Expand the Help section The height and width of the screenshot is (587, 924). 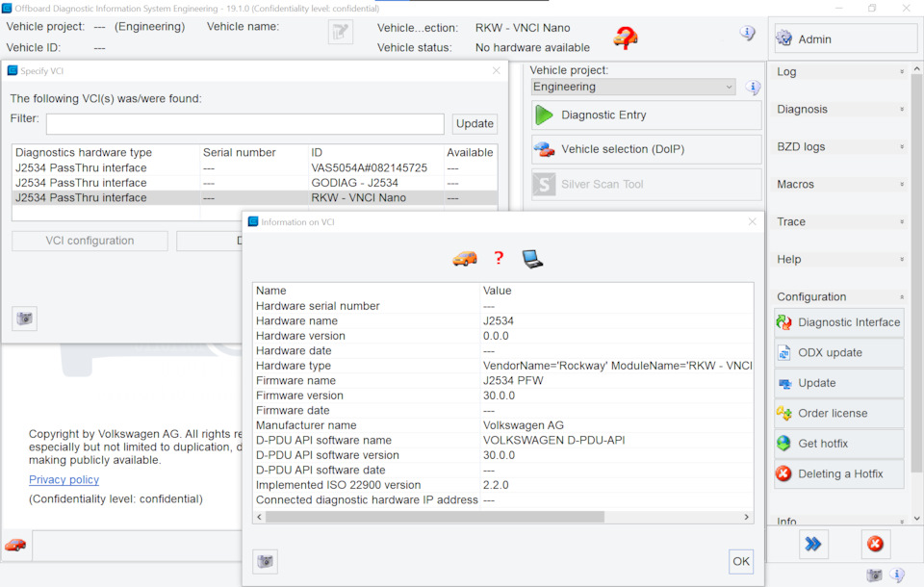click(839, 259)
